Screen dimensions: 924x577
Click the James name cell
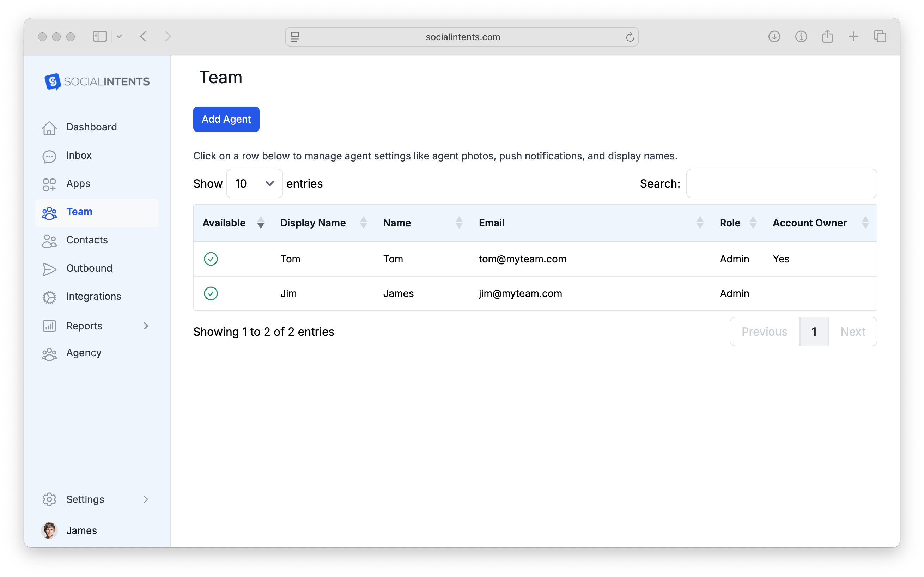pyautogui.click(x=398, y=293)
